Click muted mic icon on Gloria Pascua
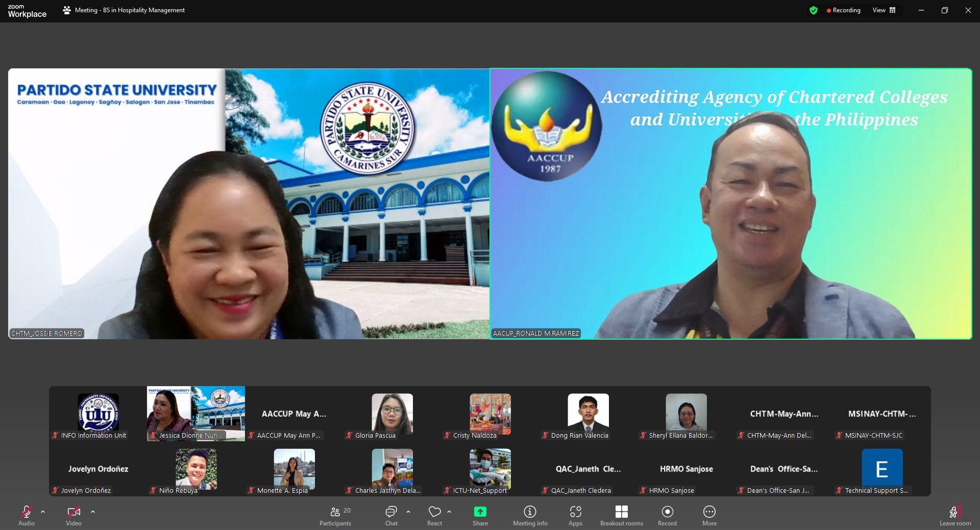The width and height of the screenshot is (980, 530). 349,435
